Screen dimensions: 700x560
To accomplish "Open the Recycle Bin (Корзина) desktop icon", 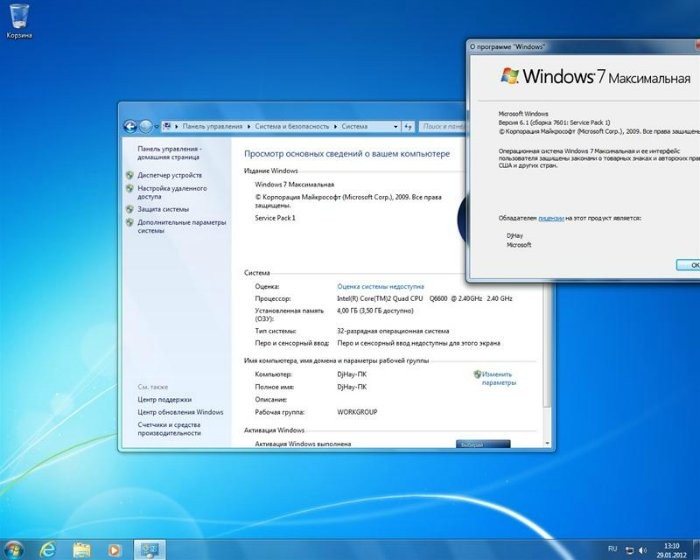I will point(19,21).
